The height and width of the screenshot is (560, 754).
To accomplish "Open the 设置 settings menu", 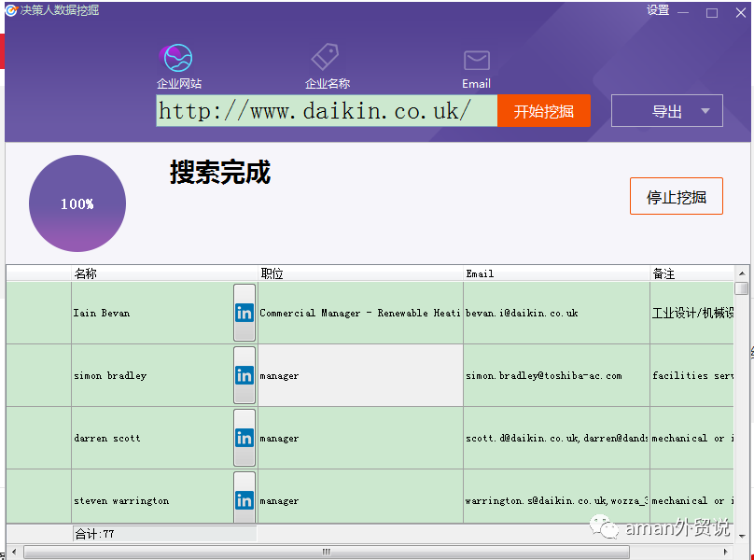I will (658, 10).
